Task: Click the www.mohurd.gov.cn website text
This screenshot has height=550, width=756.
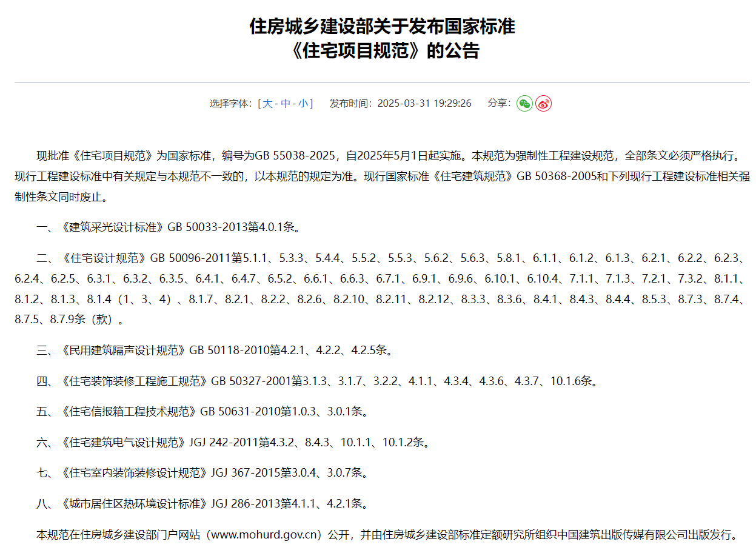Action: [265, 534]
